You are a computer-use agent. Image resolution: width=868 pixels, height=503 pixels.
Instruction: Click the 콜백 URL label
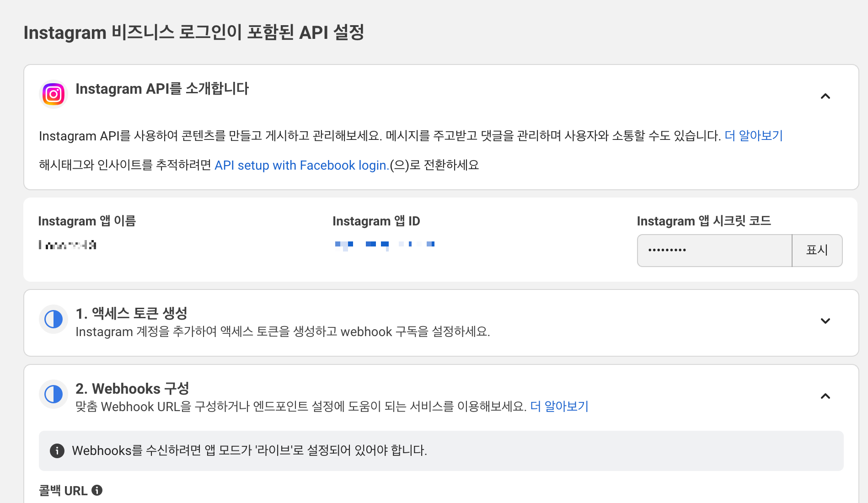click(63, 491)
